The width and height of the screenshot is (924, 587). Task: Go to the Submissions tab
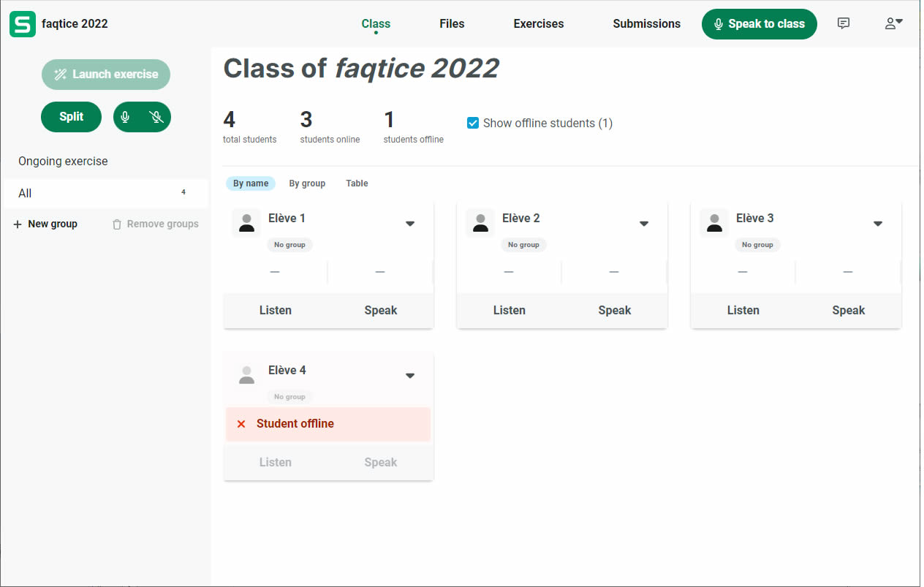646,23
